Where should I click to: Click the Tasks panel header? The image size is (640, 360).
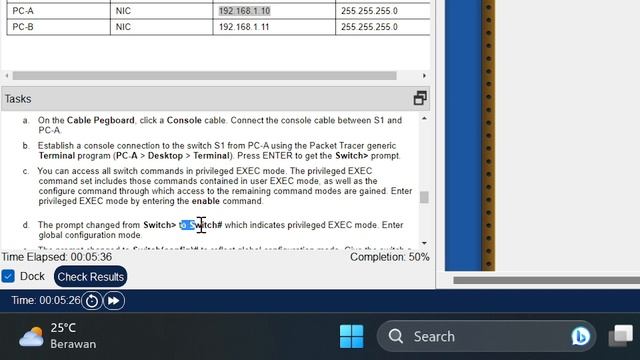pos(216,98)
